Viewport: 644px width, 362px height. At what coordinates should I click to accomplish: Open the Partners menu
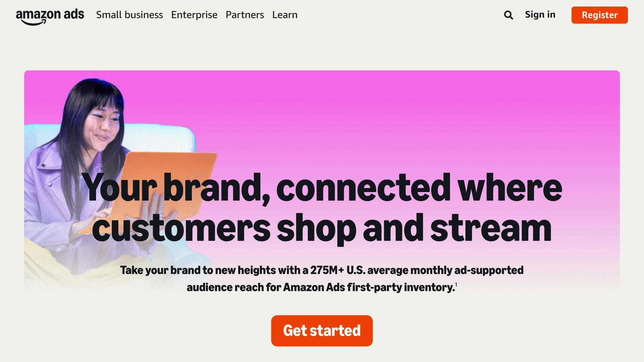point(245,14)
